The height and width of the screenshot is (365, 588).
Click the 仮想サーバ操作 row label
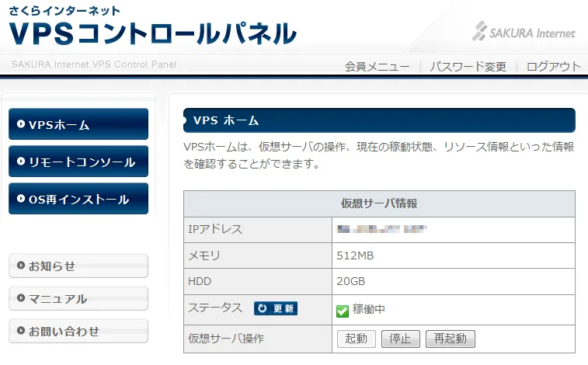coord(226,339)
